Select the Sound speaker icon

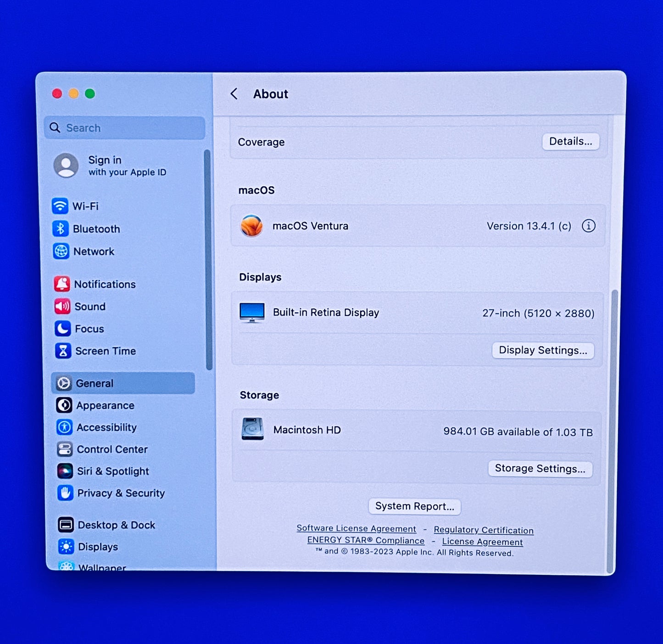pyautogui.click(x=62, y=306)
